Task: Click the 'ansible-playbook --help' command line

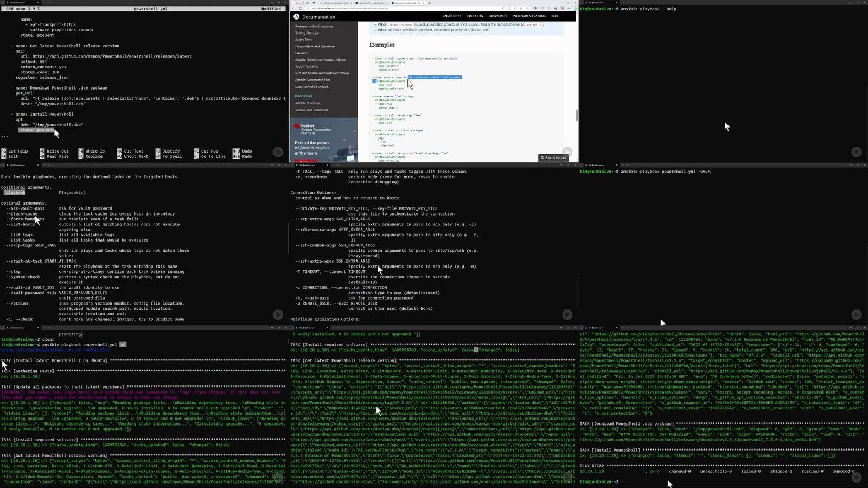Action: [648, 9]
